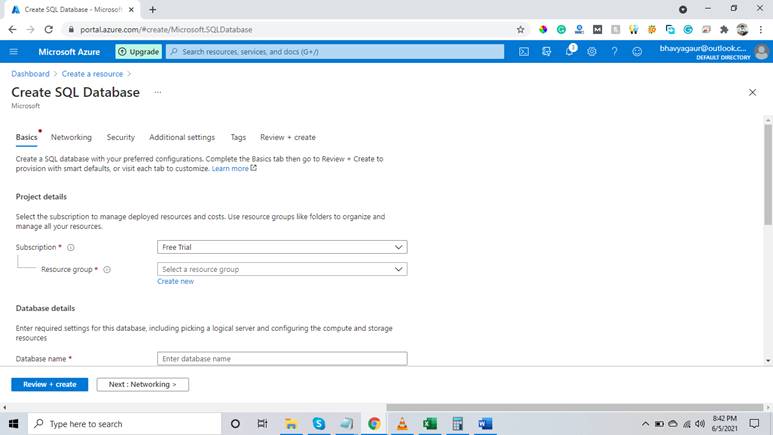The image size is (773, 435).
Task: Open Word from the taskbar
Action: point(485,424)
